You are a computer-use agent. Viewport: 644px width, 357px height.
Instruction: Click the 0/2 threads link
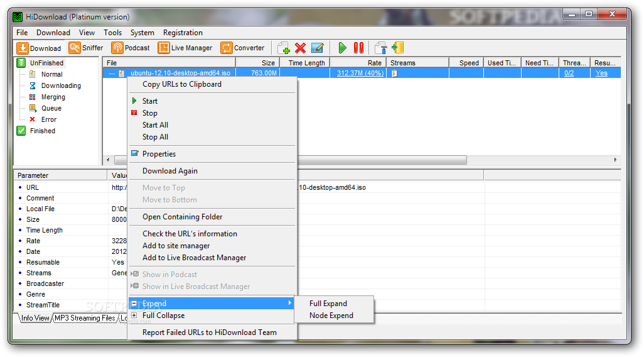pos(569,73)
